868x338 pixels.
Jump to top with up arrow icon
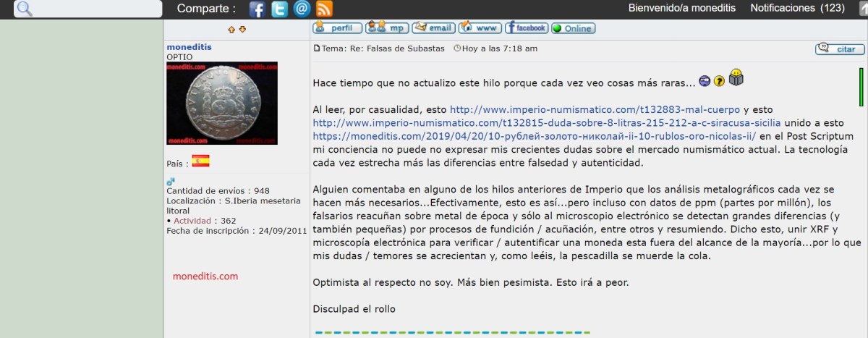pyautogui.click(x=231, y=29)
